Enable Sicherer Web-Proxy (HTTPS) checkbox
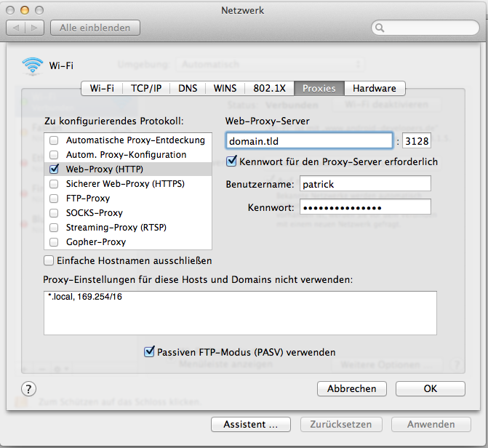The width and height of the screenshot is (488, 448). click(54, 184)
